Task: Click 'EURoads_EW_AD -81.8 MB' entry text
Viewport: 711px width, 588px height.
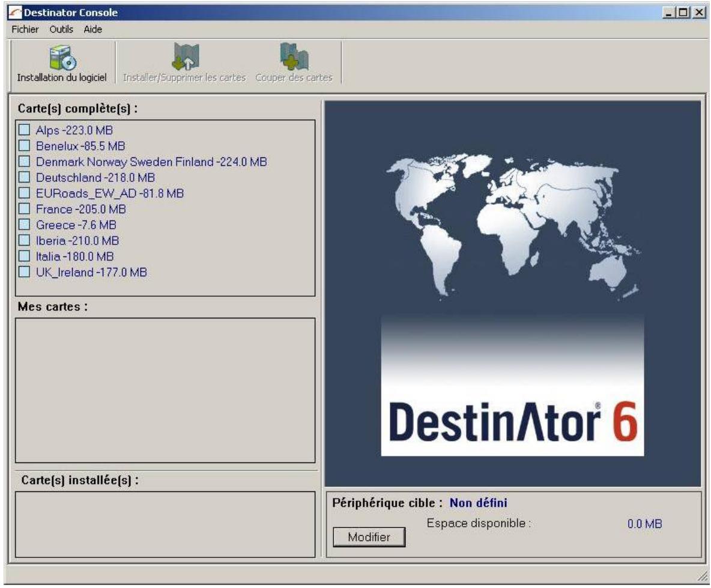Action: (110, 193)
